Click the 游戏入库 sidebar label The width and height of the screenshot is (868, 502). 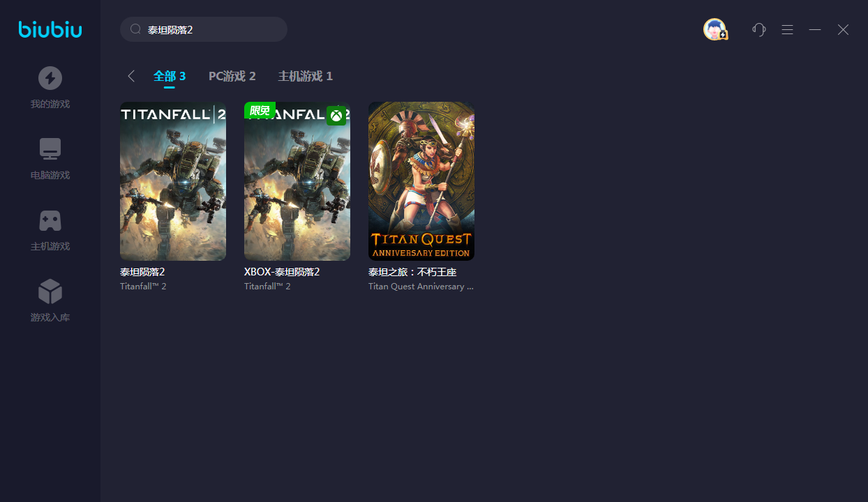(50, 317)
